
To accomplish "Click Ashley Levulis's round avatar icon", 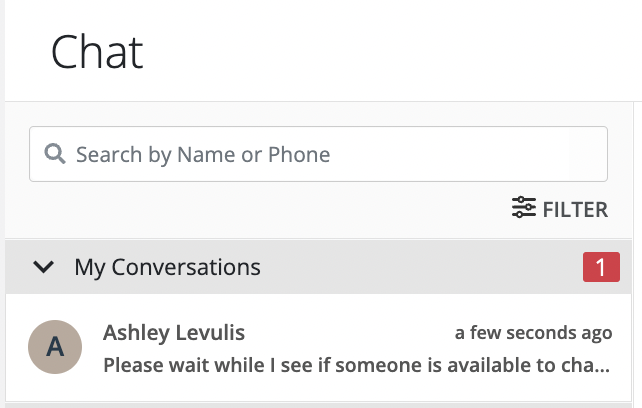I will (55, 347).
